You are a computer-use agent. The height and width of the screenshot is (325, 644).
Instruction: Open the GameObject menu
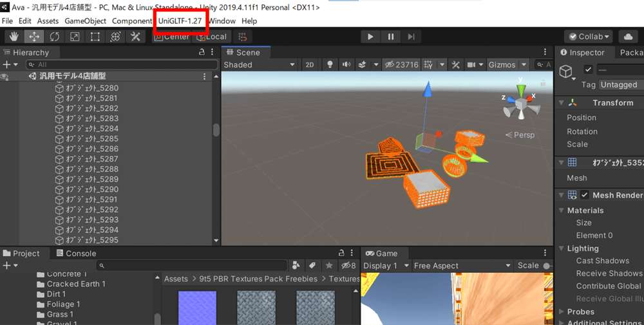point(85,21)
